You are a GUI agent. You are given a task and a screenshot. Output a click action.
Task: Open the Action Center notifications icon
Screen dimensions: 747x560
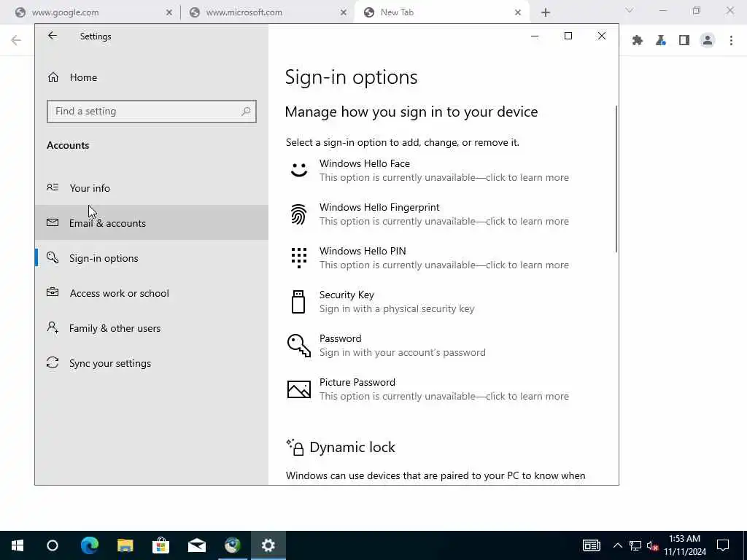(x=723, y=545)
